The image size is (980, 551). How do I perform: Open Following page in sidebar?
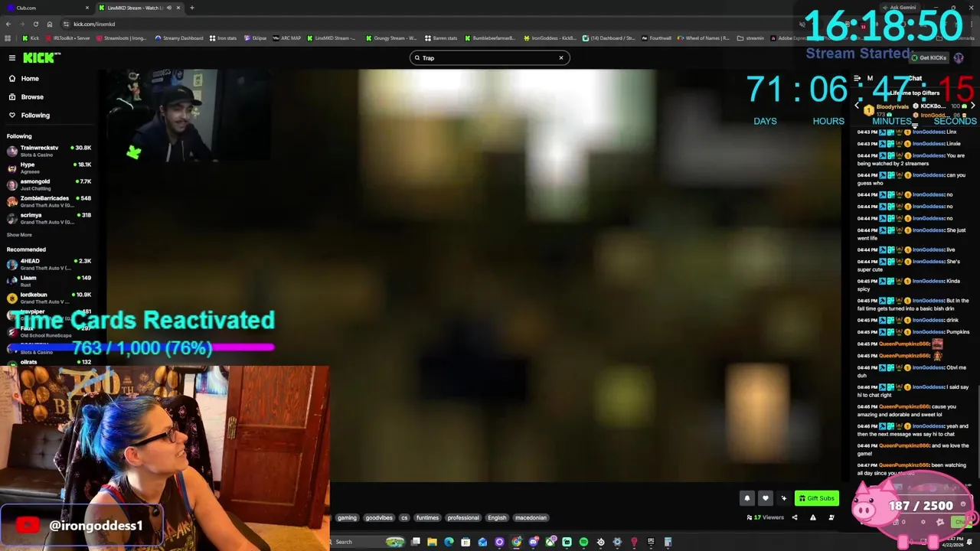35,115
